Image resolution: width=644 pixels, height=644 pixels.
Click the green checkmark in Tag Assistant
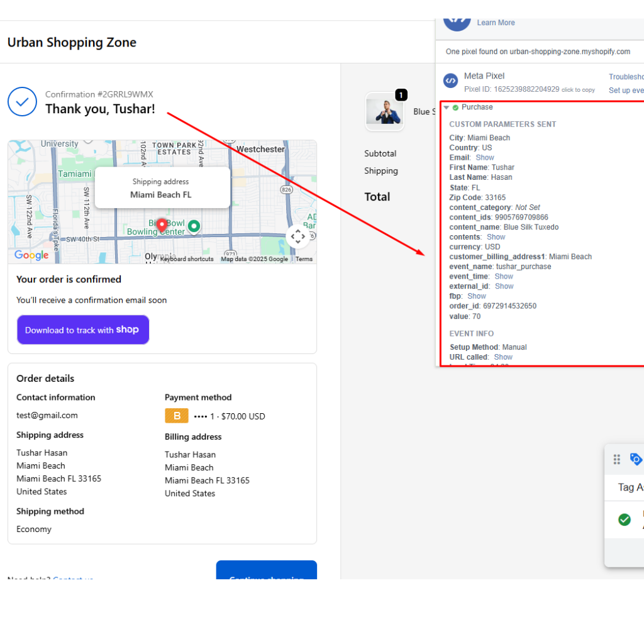625,519
